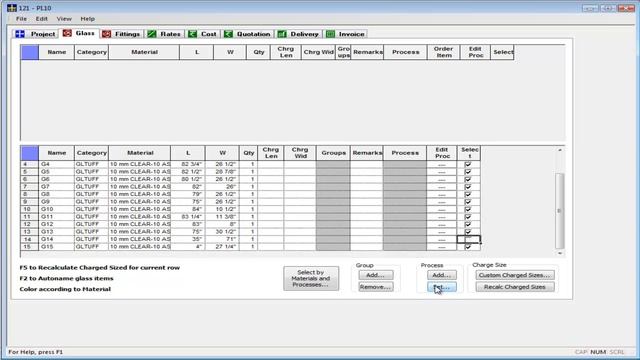Click the 82 3/4" length cell
The image size is (640, 360).
(x=188, y=164)
